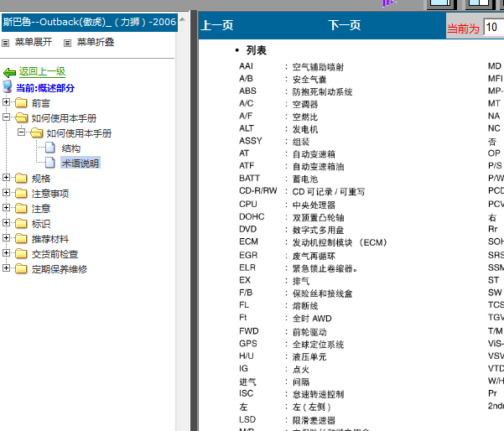This screenshot has width=504, height=431.
Task: Go to previous page via 上一页
Action: (x=217, y=26)
